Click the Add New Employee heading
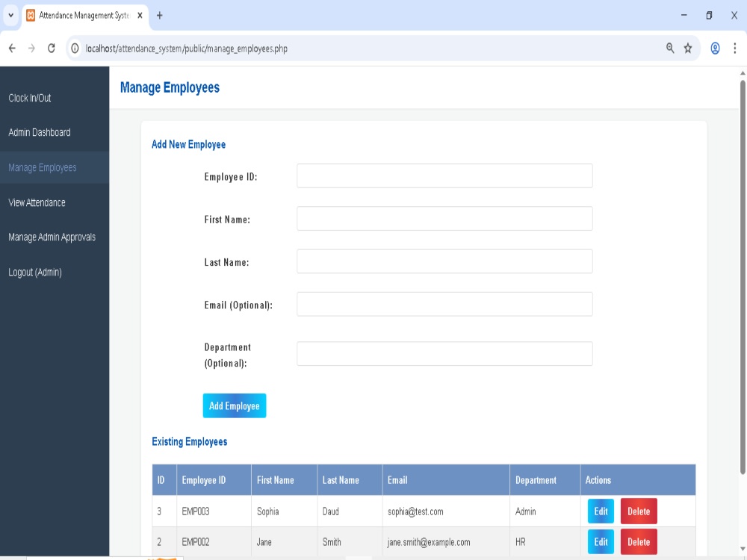This screenshot has height=560, width=747. click(188, 144)
